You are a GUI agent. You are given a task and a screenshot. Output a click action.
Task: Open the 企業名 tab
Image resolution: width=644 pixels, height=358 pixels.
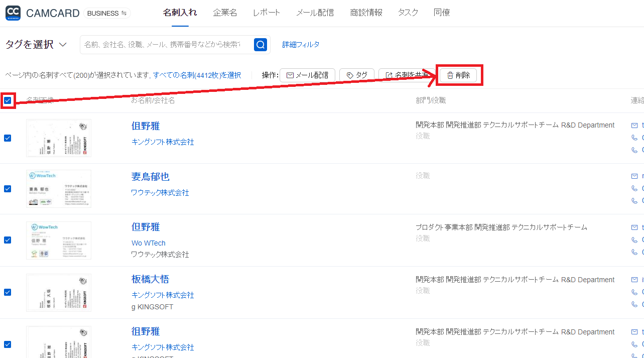pyautogui.click(x=225, y=13)
